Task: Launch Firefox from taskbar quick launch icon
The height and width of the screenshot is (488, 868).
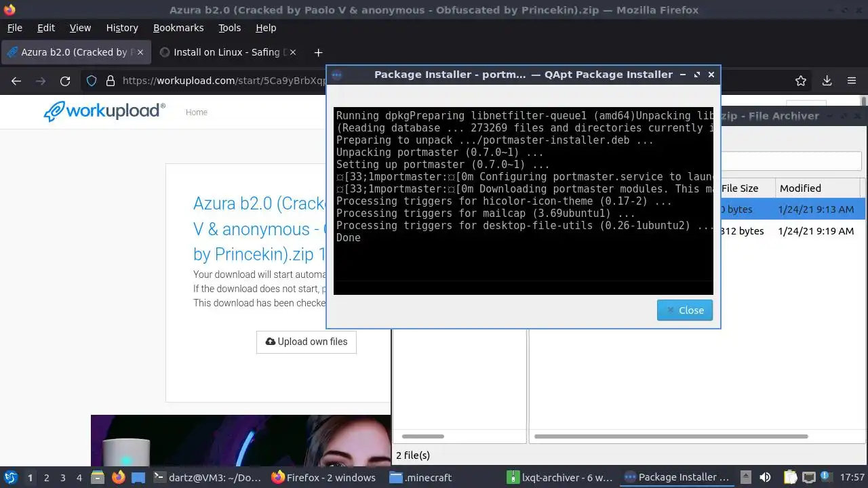Action: pos(118,477)
